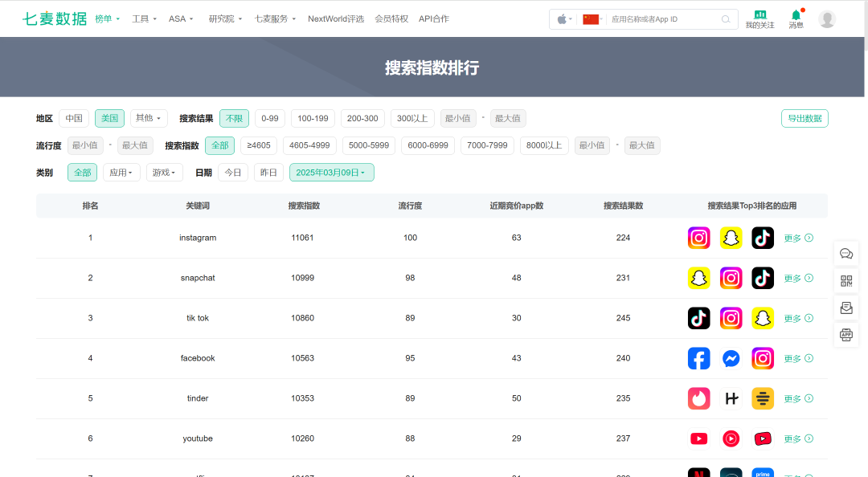Image resolution: width=868 pixels, height=477 pixels.
Task: Open the Snapchat icon in the snapchat row
Action: tap(698, 278)
